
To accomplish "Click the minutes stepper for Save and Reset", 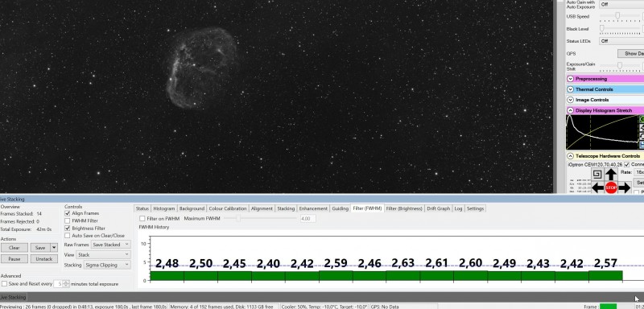I will pyautogui.click(x=67, y=283).
